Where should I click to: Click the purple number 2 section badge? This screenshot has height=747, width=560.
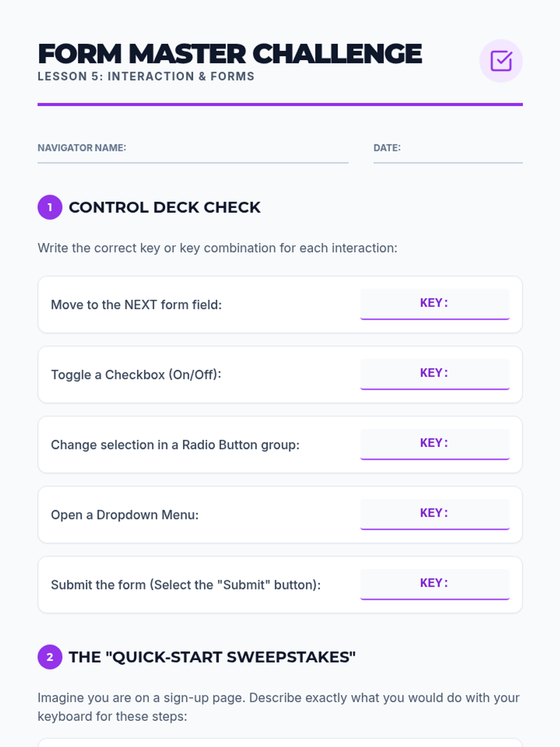click(50, 657)
